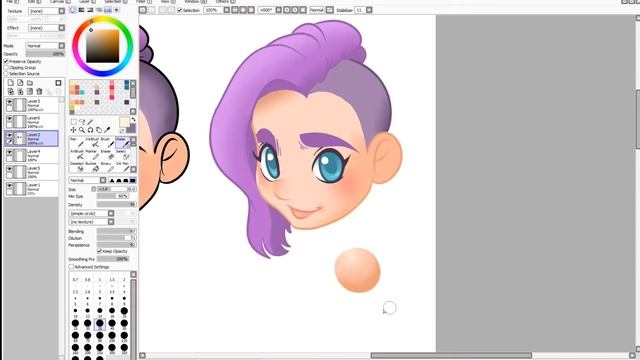Image resolution: width=640 pixels, height=360 pixels.
Task: Pick the rotate canvas tool
Action: (90, 130)
